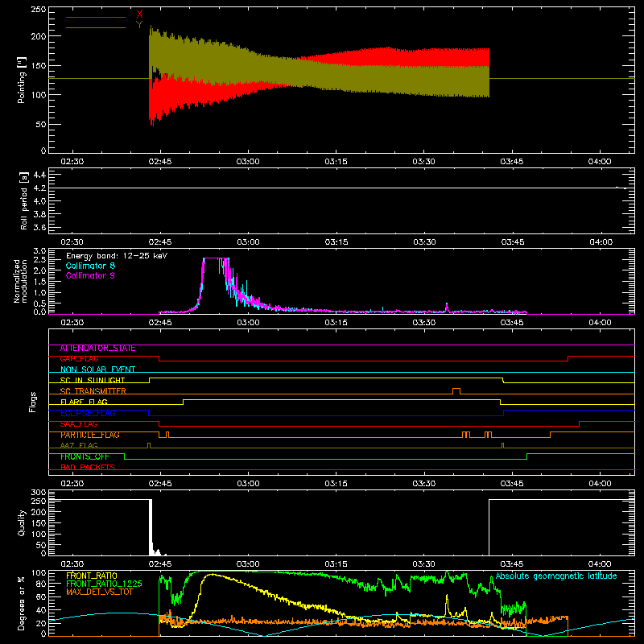Viewport: 644px width, 644px height.
Task: Click the 'Absolute geomagnetic latitude' label
Action: click(556, 576)
